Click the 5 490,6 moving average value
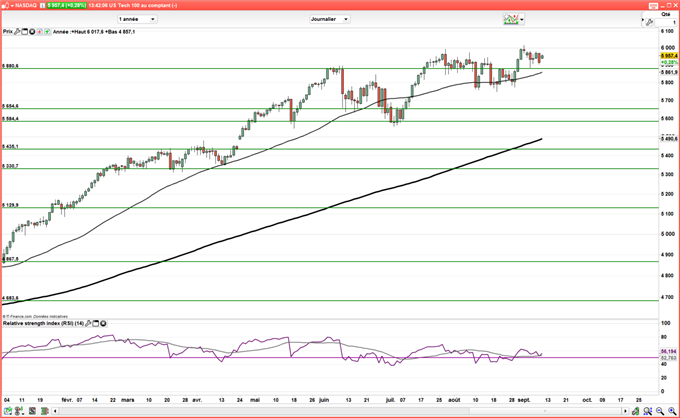The height and width of the screenshot is (418, 680). (x=669, y=139)
